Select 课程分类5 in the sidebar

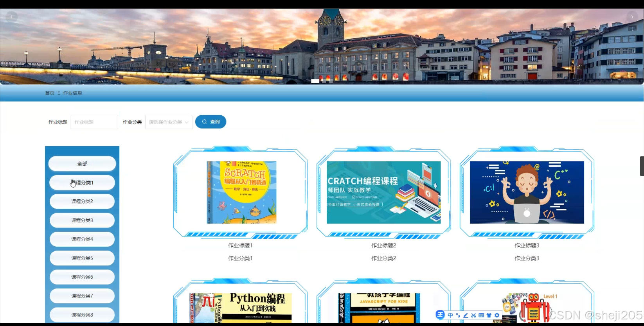(x=82, y=258)
